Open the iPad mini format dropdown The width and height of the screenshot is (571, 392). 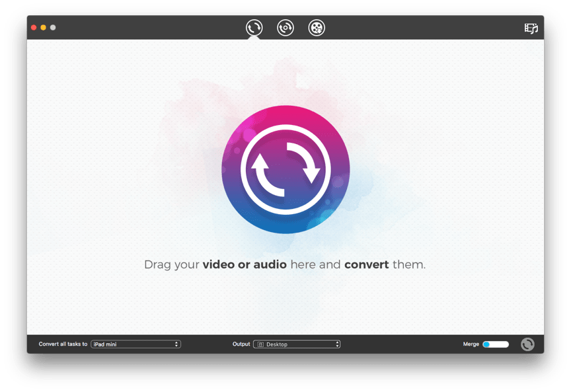pos(136,344)
